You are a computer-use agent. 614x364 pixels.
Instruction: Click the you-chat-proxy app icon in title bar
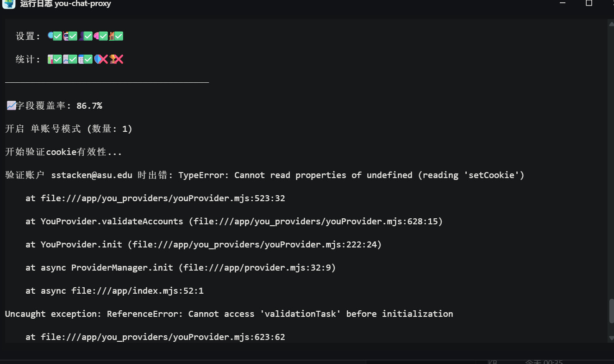tap(9, 4)
